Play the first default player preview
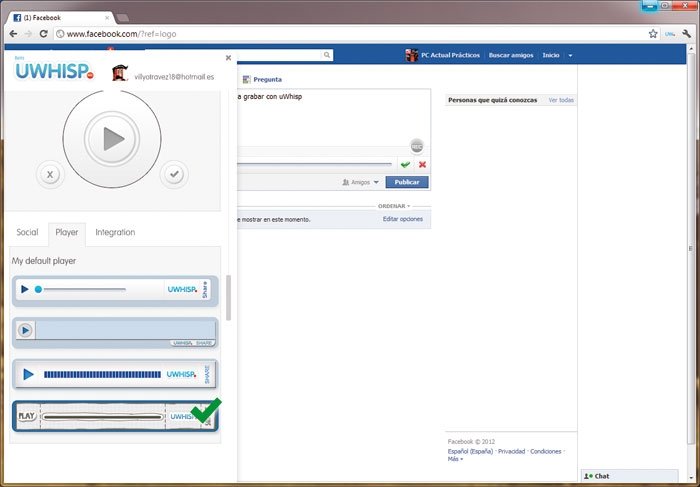 [25, 289]
